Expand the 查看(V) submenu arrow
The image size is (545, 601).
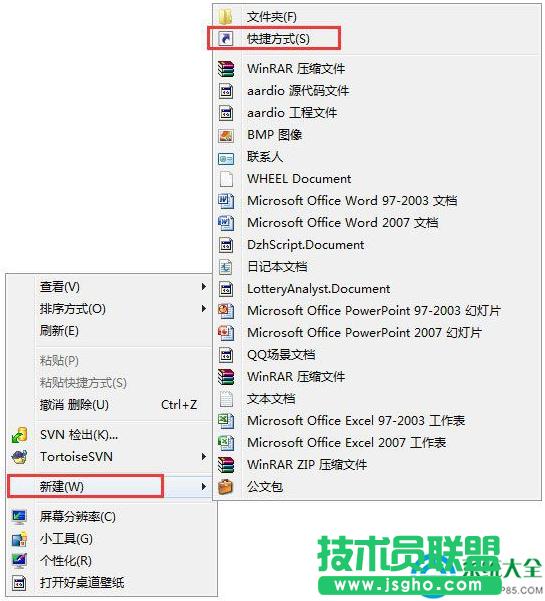coord(204,287)
